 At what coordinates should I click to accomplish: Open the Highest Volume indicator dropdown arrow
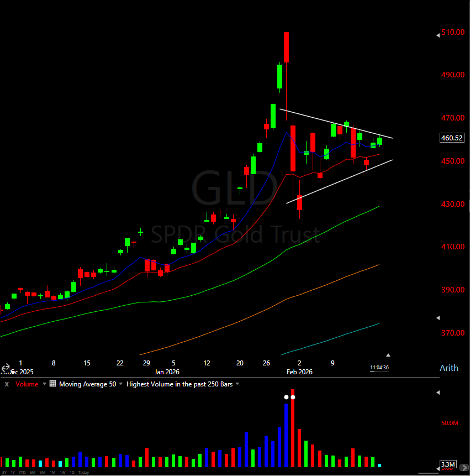coord(237,384)
